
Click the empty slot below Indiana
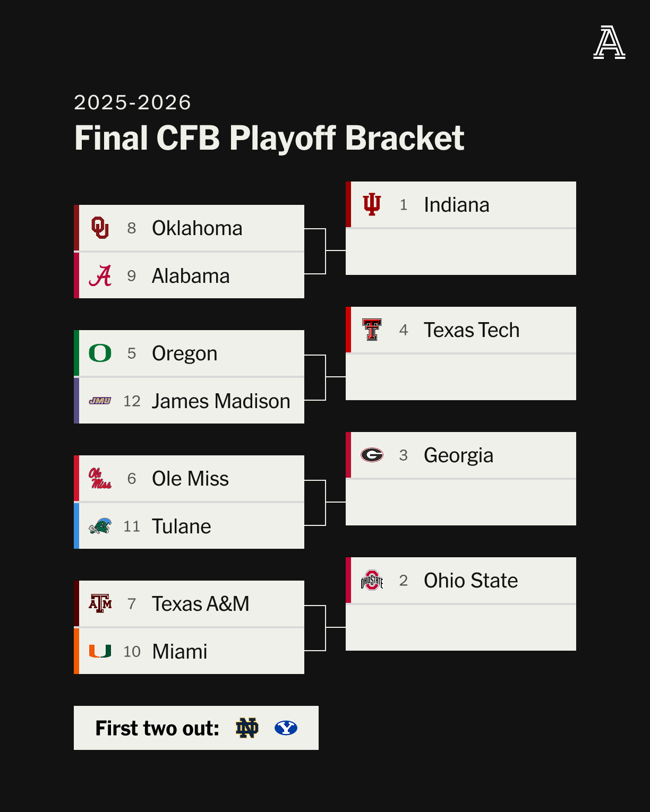(461, 252)
